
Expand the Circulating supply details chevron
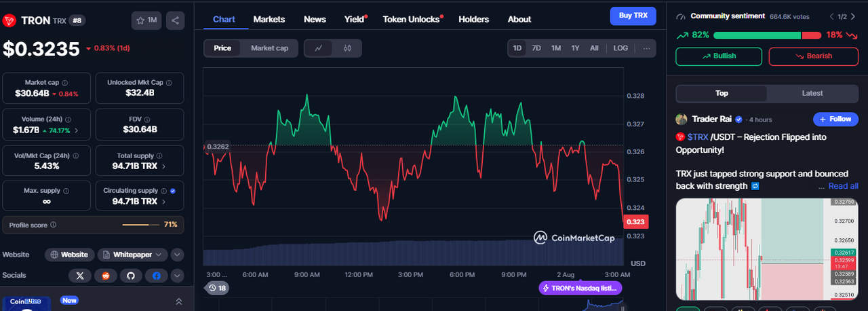pos(163,202)
